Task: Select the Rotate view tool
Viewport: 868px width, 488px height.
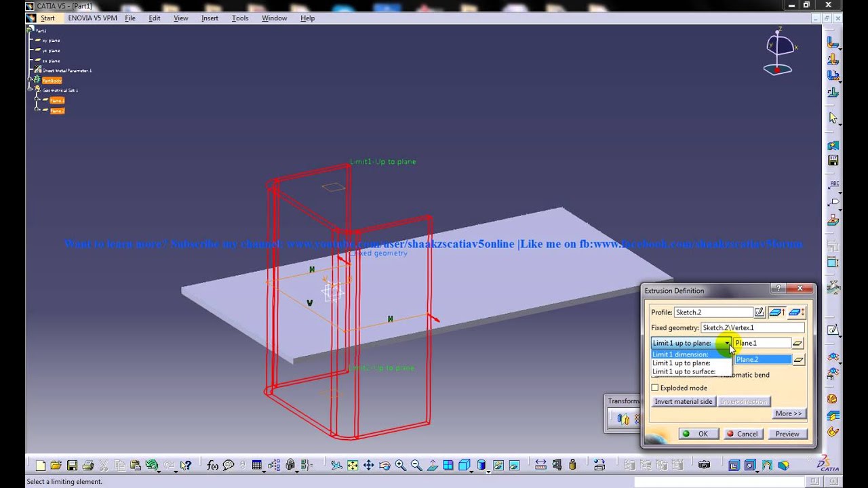Action: (384, 465)
